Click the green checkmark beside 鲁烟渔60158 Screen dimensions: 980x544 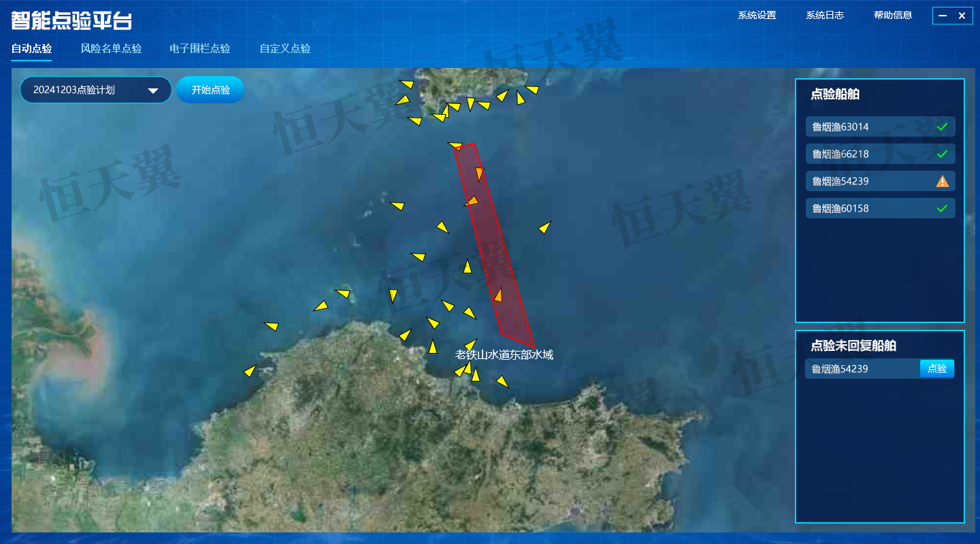942,209
